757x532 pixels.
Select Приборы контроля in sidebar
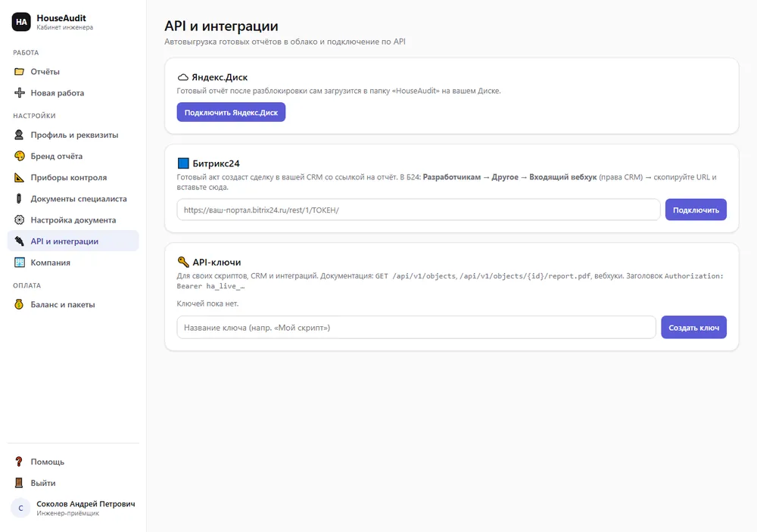[x=73, y=177]
